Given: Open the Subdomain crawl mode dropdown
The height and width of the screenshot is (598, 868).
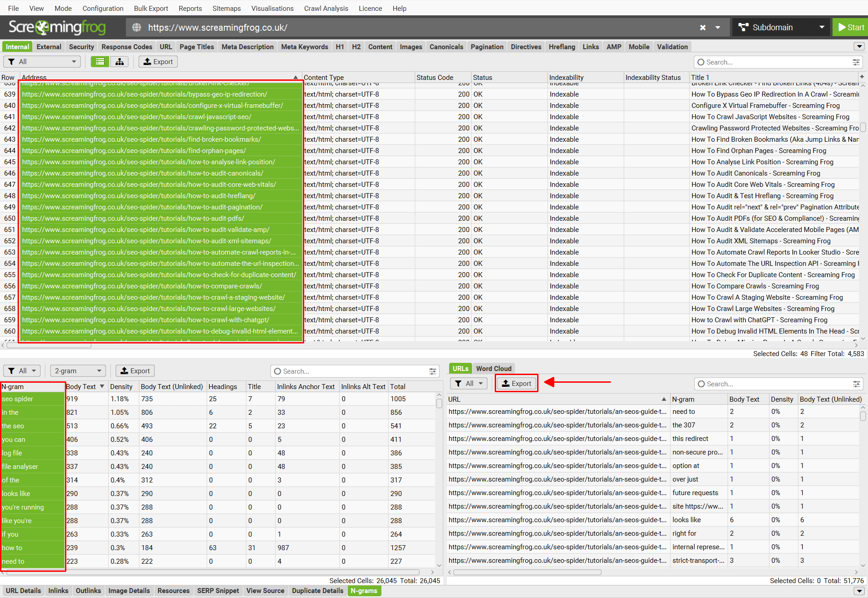Looking at the screenshot, I should (781, 28).
